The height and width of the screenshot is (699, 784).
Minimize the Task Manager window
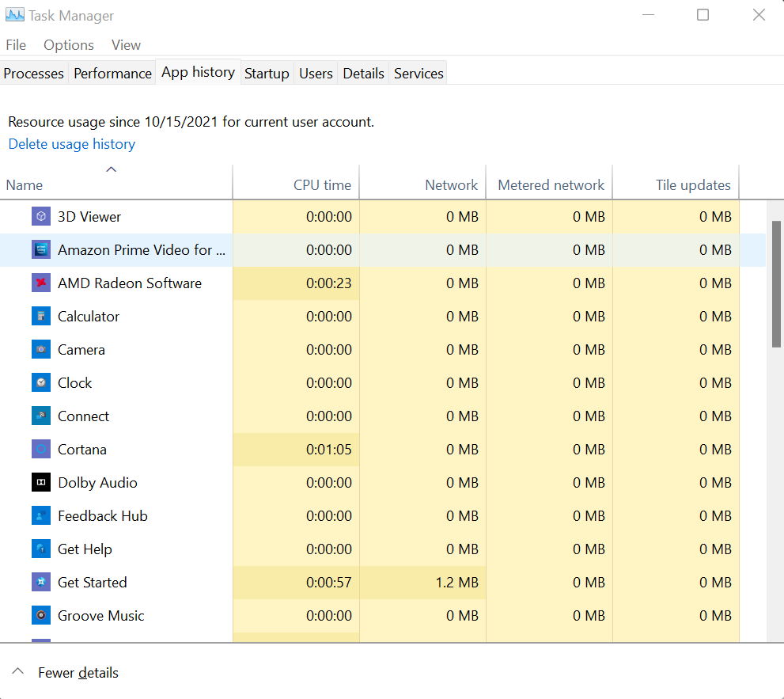(649, 15)
